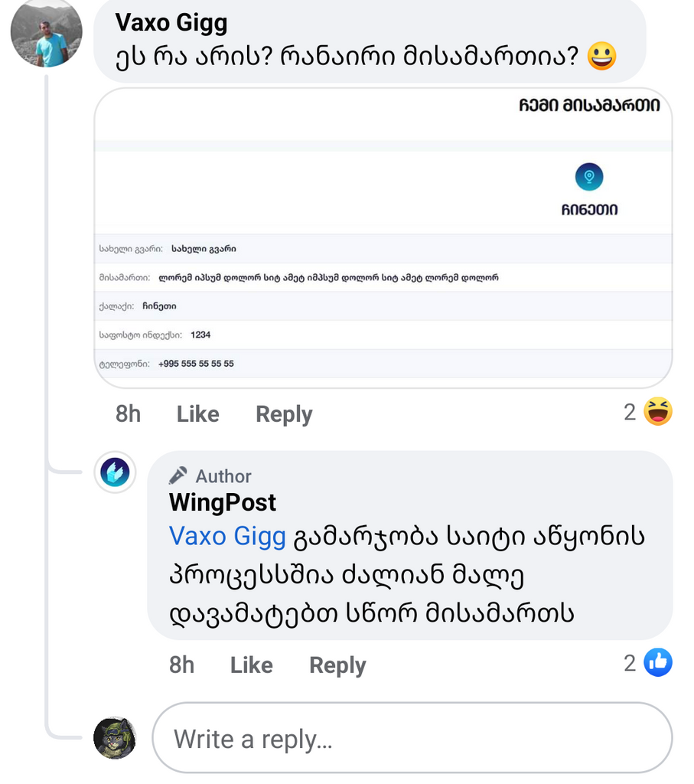Click the blue location pin icon

pyautogui.click(x=588, y=177)
